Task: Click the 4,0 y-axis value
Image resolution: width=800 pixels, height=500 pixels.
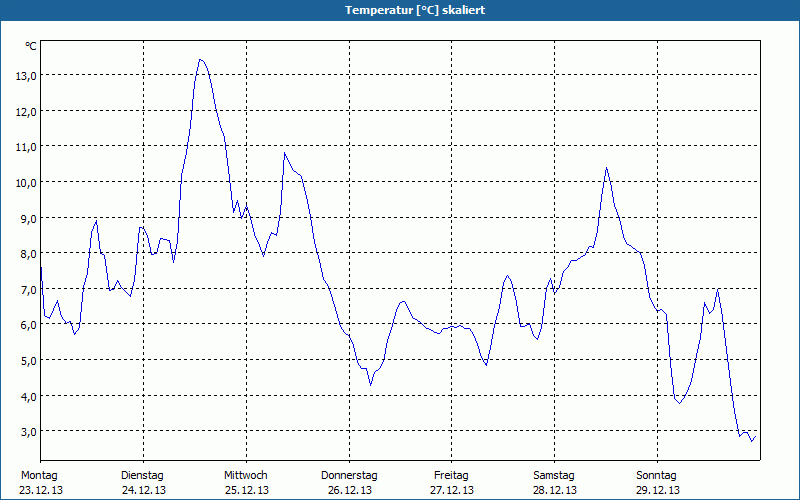Action: 29,396
